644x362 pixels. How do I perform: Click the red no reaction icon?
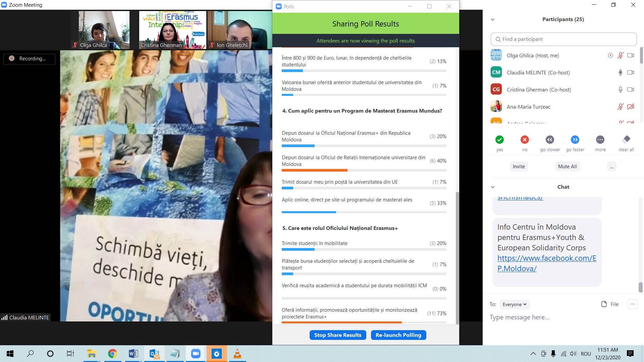tap(525, 139)
